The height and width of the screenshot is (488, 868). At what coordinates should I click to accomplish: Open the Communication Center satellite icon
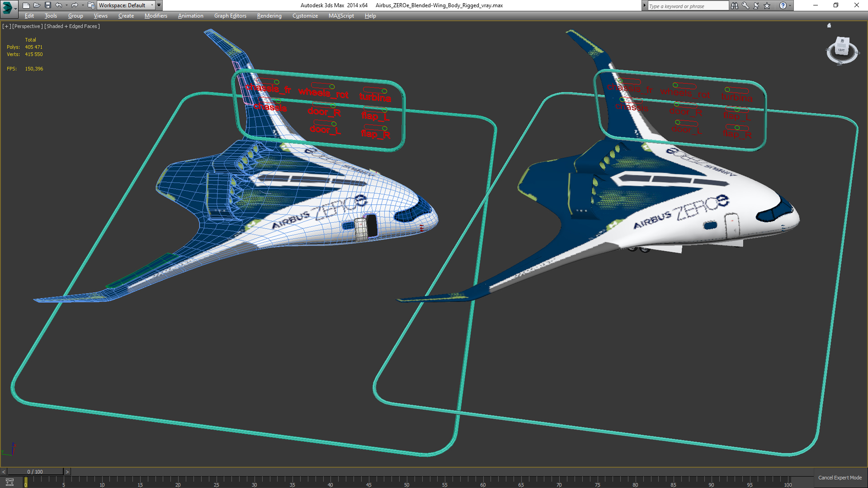[756, 5]
